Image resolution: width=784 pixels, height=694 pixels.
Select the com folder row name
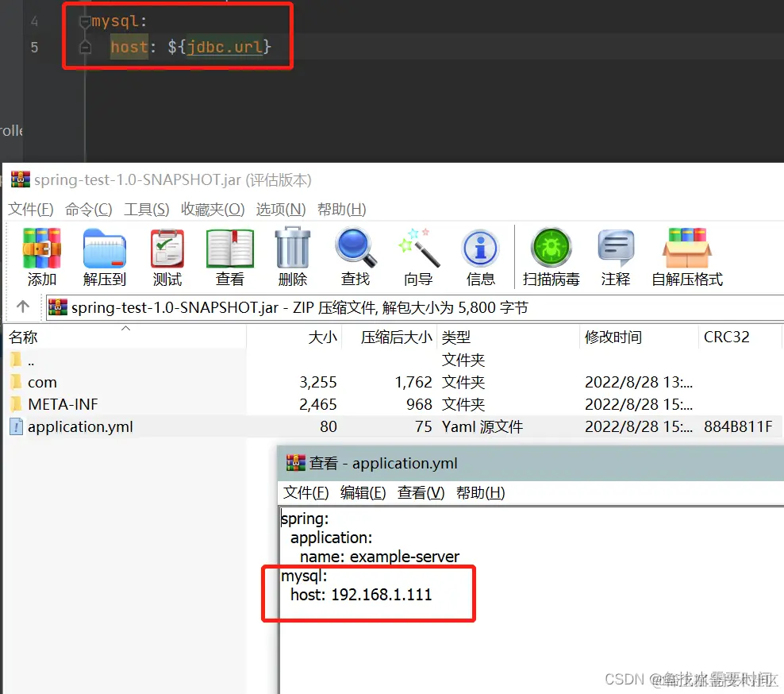pos(43,382)
